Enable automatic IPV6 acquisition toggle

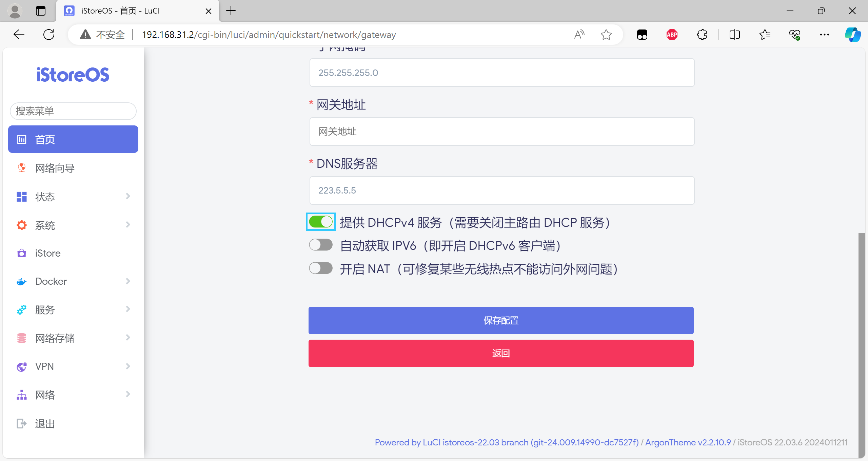[321, 245]
